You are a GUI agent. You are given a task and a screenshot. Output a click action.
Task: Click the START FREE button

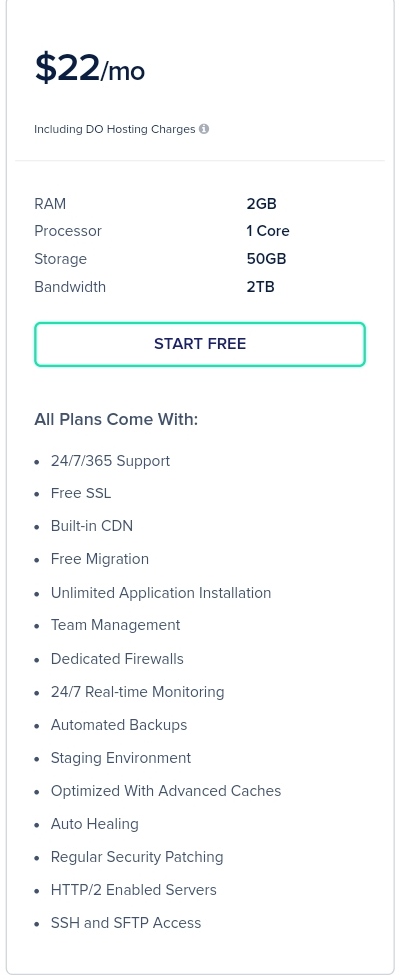tap(200, 344)
